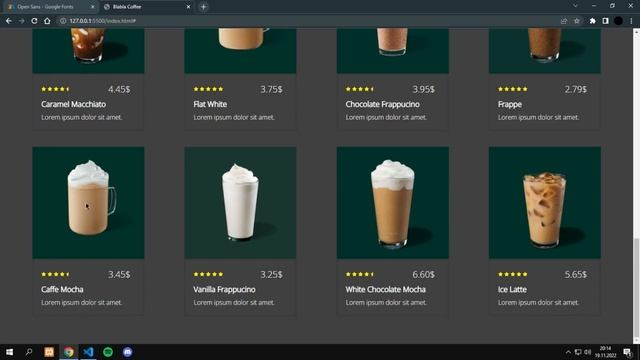The width and height of the screenshot is (640, 360).
Task: Click the Caffe Mocha title
Action: click(x=62, y=289)
